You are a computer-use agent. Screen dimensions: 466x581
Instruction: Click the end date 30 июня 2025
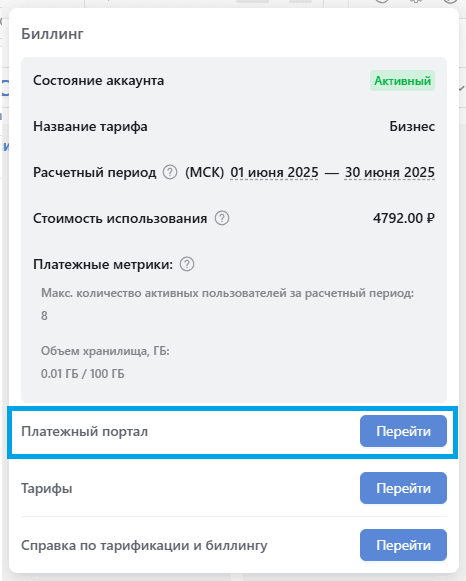click(389, 172)
